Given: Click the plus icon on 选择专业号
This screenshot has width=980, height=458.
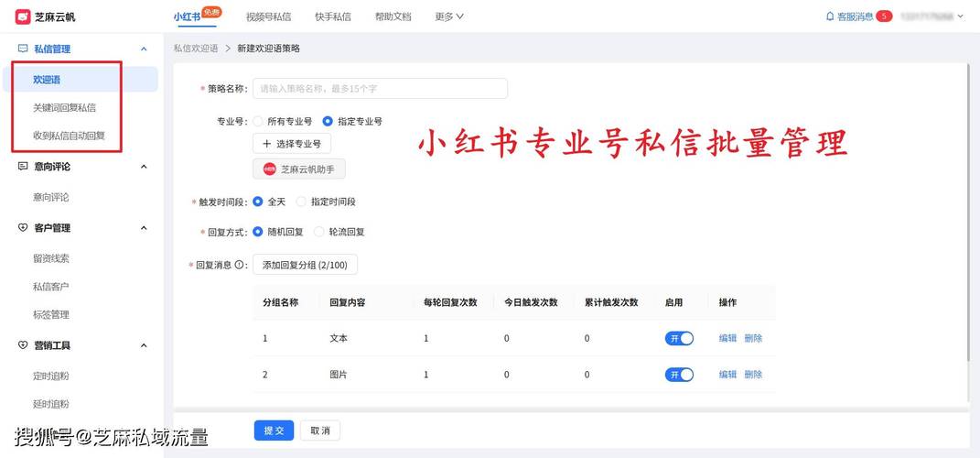Looking at the screenshot, I should 267,143.
